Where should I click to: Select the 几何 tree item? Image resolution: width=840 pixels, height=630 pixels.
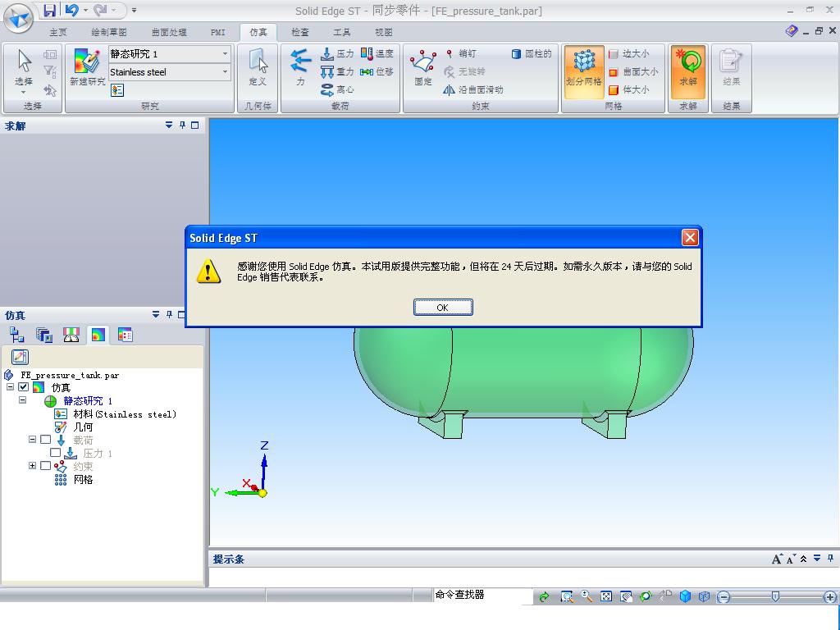point(83,427)
